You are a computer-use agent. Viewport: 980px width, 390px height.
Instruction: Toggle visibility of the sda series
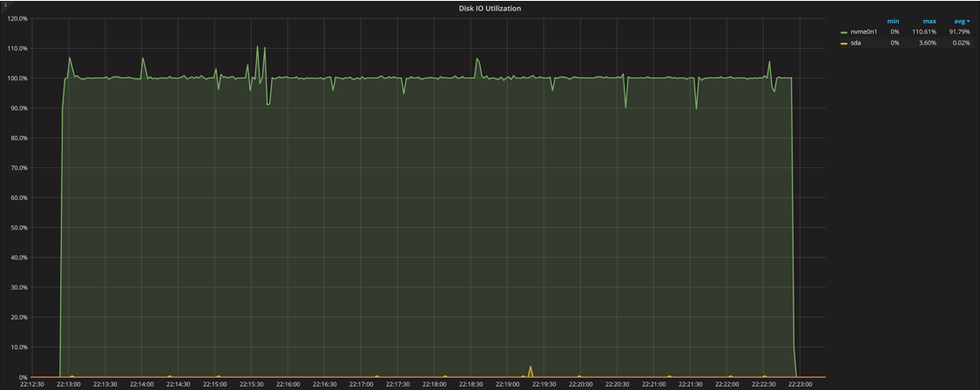(x=855, y=43)
